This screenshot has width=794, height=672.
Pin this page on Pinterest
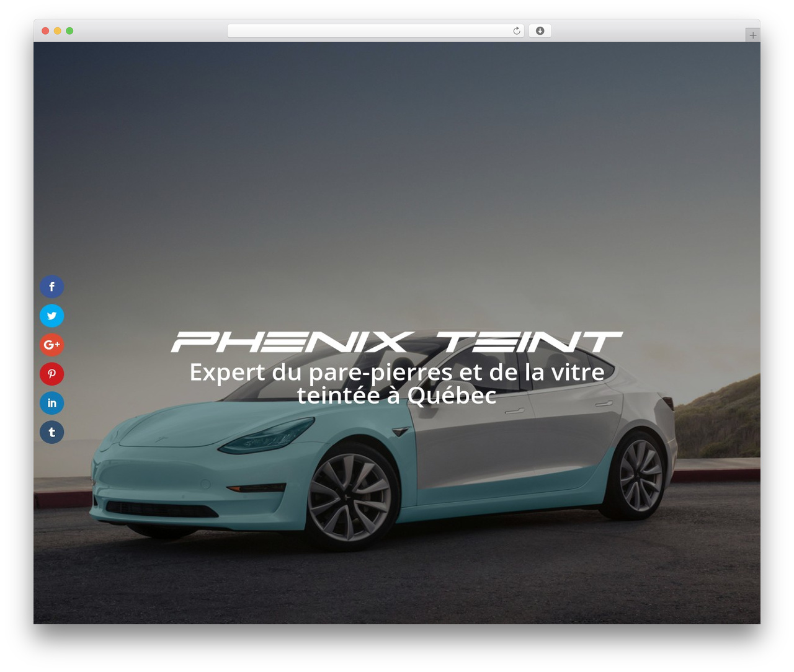tap(52, 374)
